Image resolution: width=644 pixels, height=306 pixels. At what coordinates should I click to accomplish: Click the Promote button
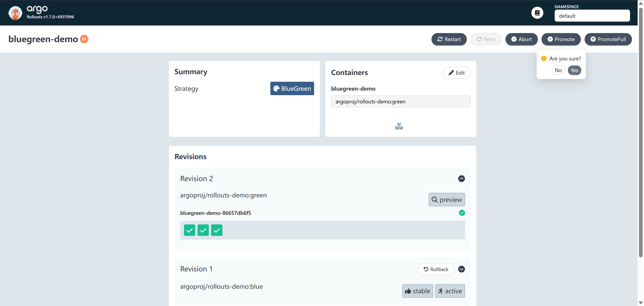click(x=561, y=39)
